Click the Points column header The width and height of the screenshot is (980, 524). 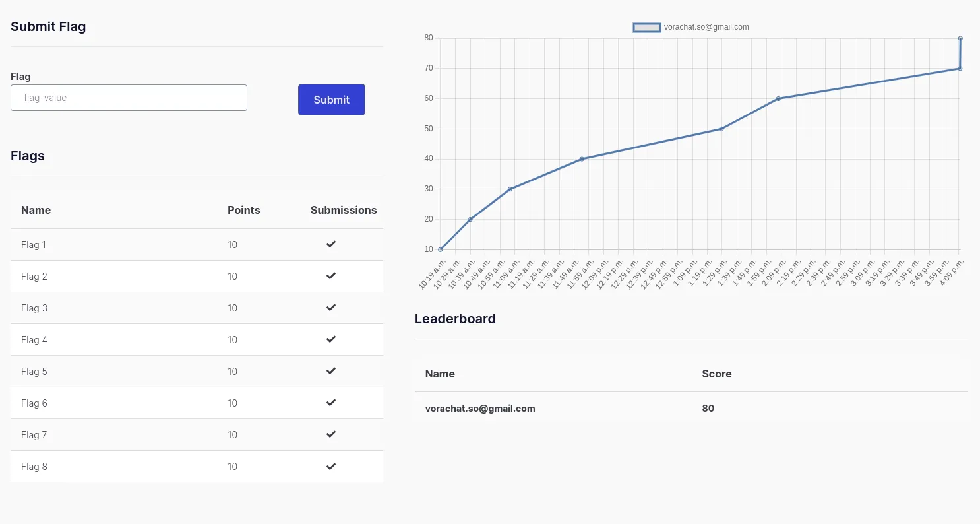click(243, 210)
